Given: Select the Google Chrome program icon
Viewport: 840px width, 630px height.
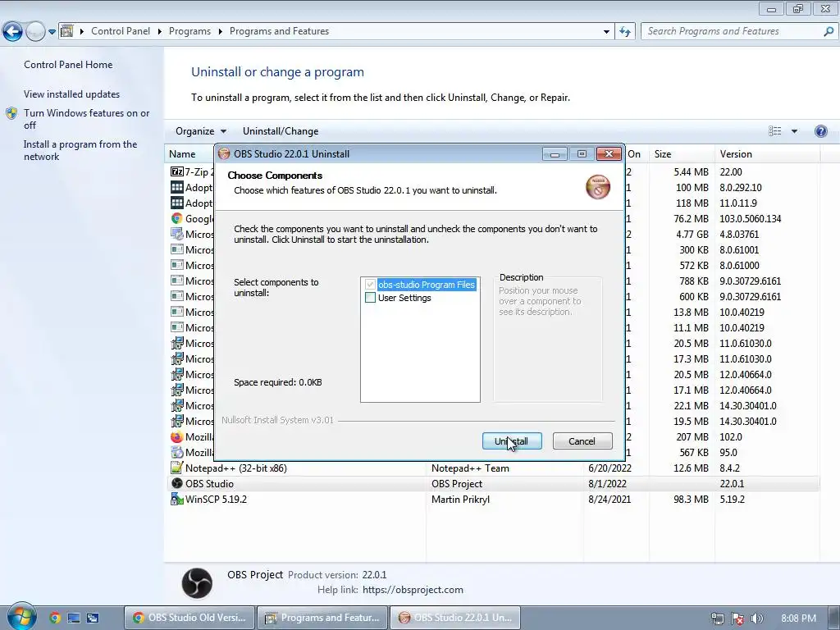Looking at the screenshot, I should click(177, 218).
